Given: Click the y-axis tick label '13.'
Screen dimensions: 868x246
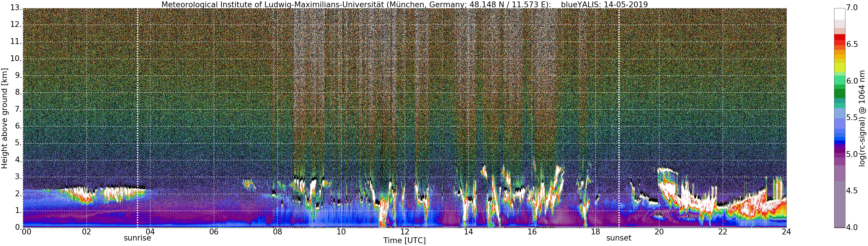Looking at the screenshot, I should [x=16, y=8].
